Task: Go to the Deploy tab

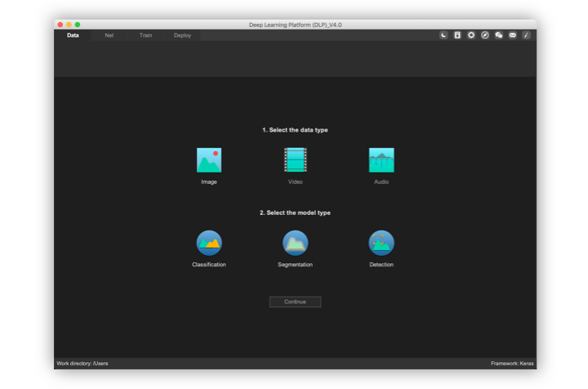Action: pyautogui.click(x=182, y=35)
